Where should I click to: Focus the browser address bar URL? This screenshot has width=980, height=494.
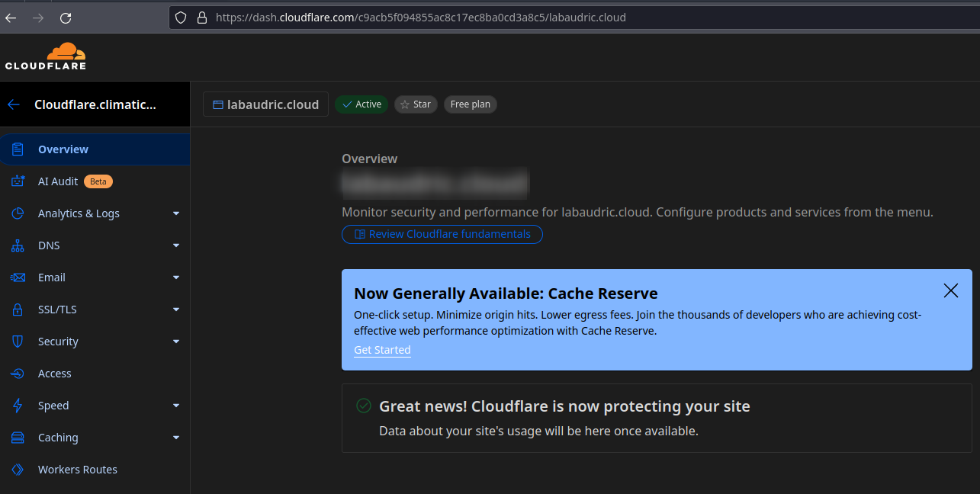coord(420,18)
